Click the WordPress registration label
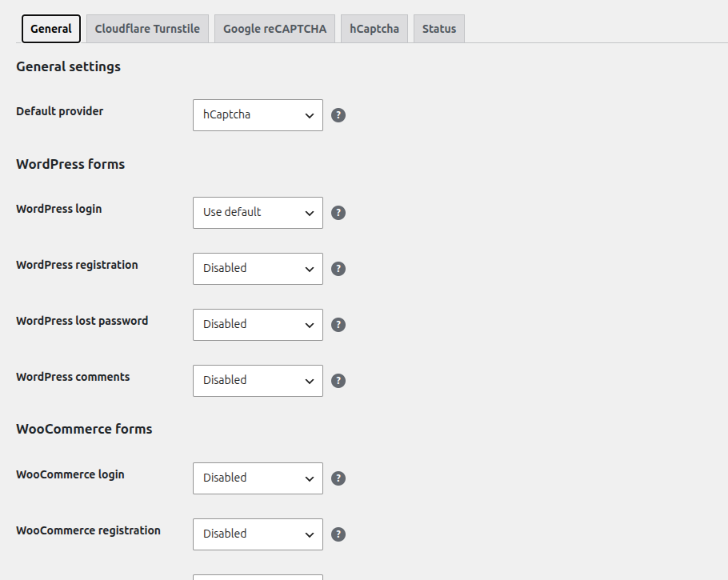The width and height of the screenshot is (728, 580). click(x=77, y=265)
